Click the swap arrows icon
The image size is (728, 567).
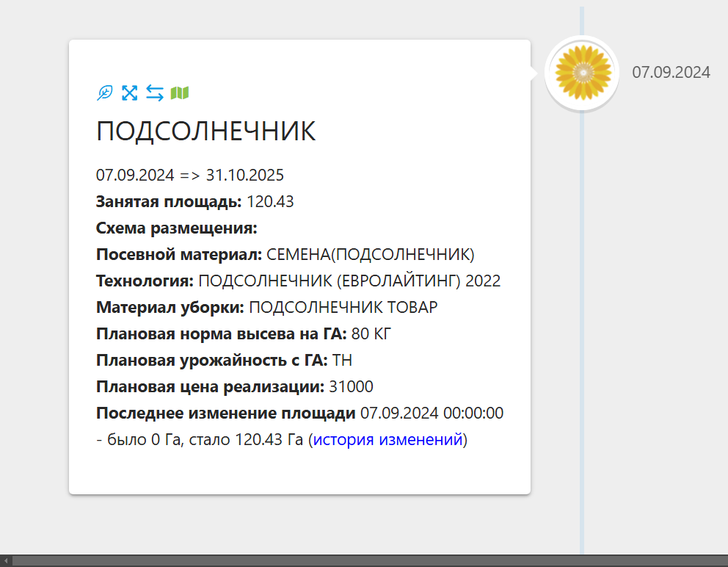[x=155, y=93]
